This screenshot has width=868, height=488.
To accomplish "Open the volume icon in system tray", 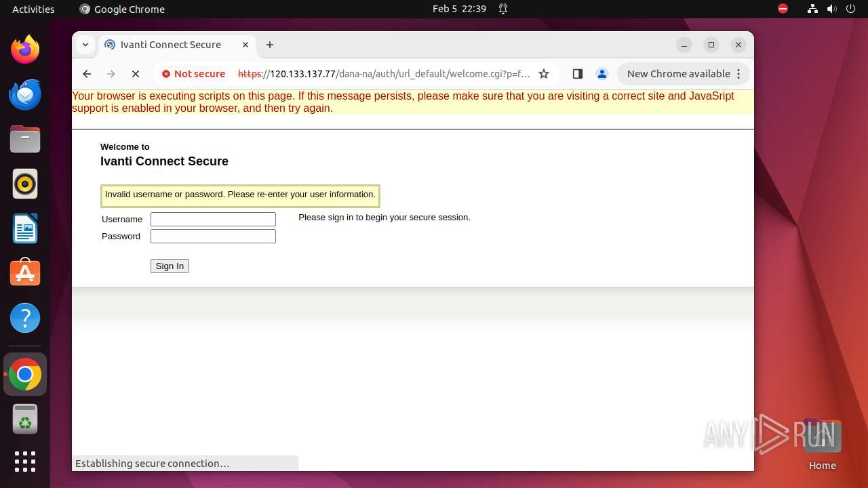I will [831, 9].
